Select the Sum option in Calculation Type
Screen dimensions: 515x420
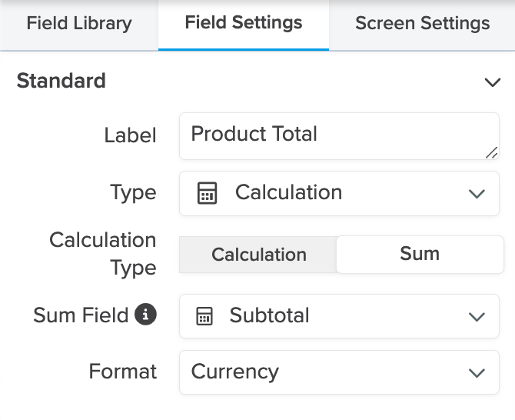click(x=420, y=254)
